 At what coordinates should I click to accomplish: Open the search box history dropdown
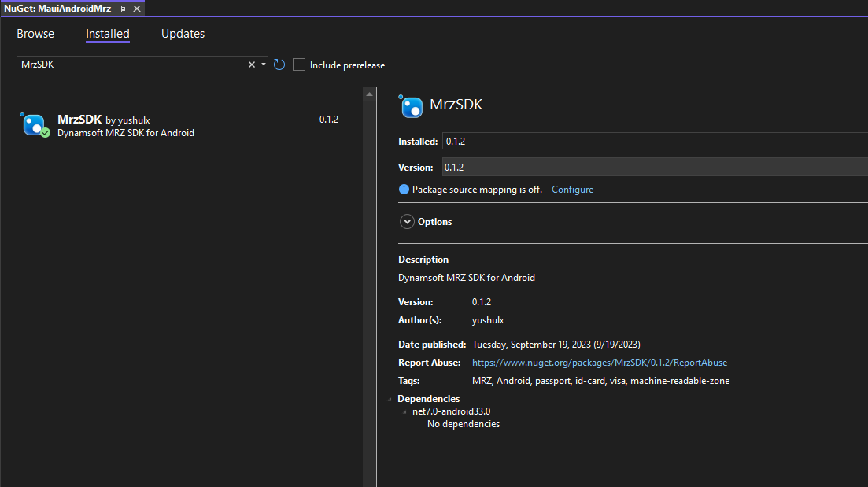point(263,65)
